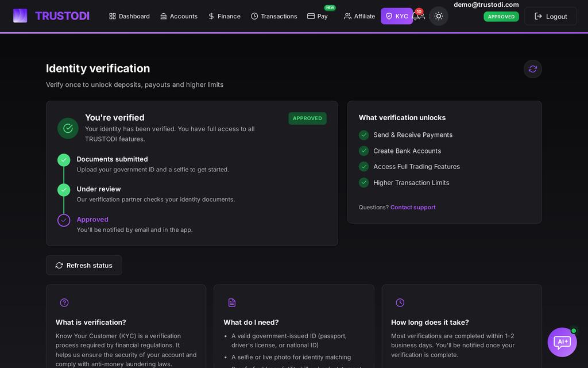The image size is (588, 368).
Task: Click Create Bank Accounts text
Action: click(x=407, y=151)
